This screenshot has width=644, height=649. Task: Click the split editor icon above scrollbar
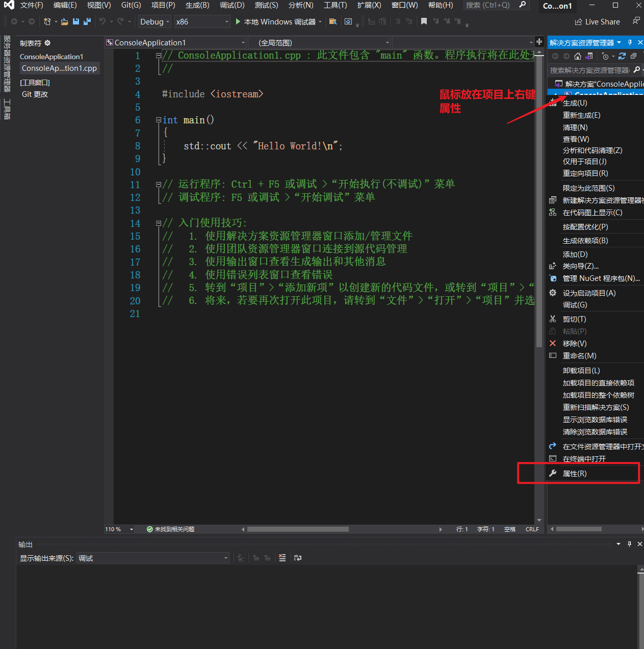tap(539, 42)
